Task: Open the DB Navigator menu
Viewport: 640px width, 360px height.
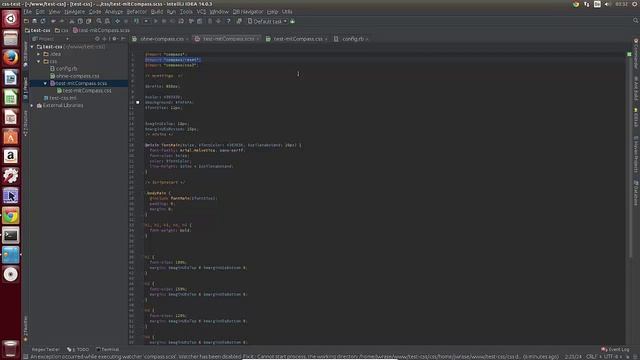Action: tap(248, 12)
